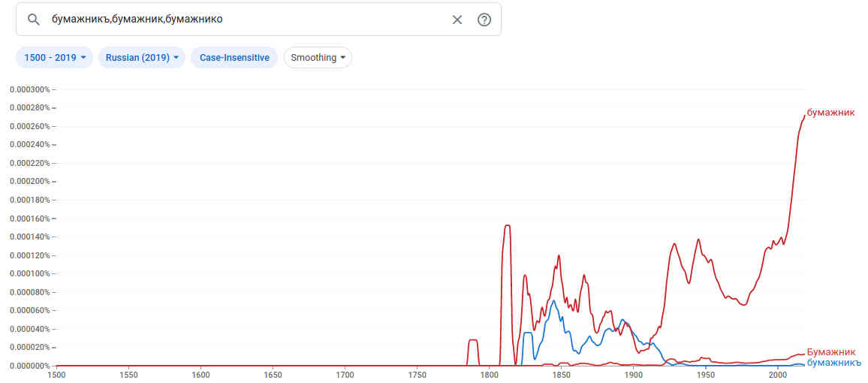Select the red бумажник line label
The image size is (868, 383).
coord(830,113)
